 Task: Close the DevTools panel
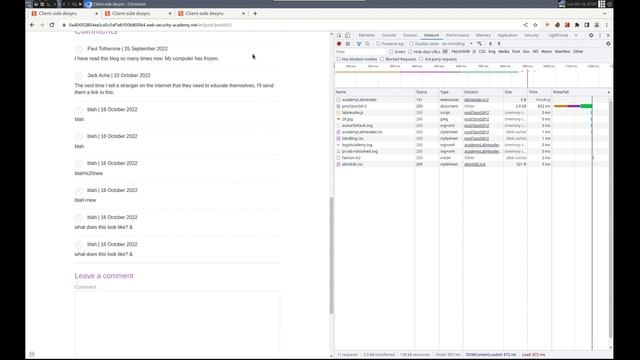pos(608,36)
